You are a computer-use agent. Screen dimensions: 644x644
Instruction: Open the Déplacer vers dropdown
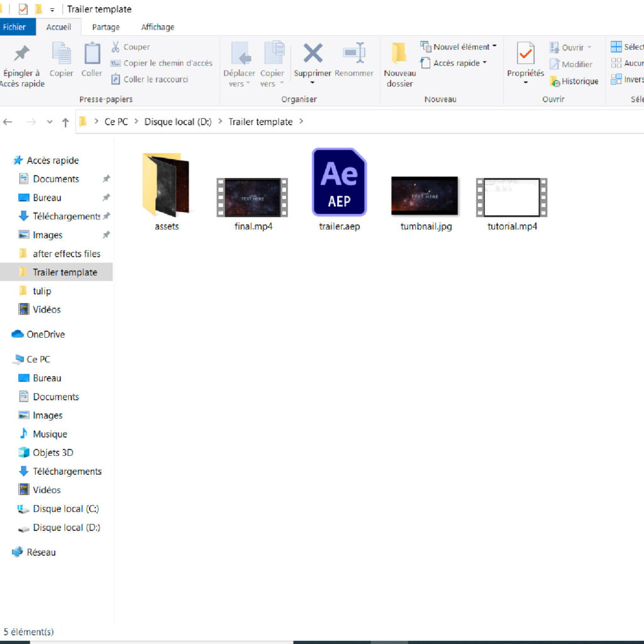[x=238, y=84]
